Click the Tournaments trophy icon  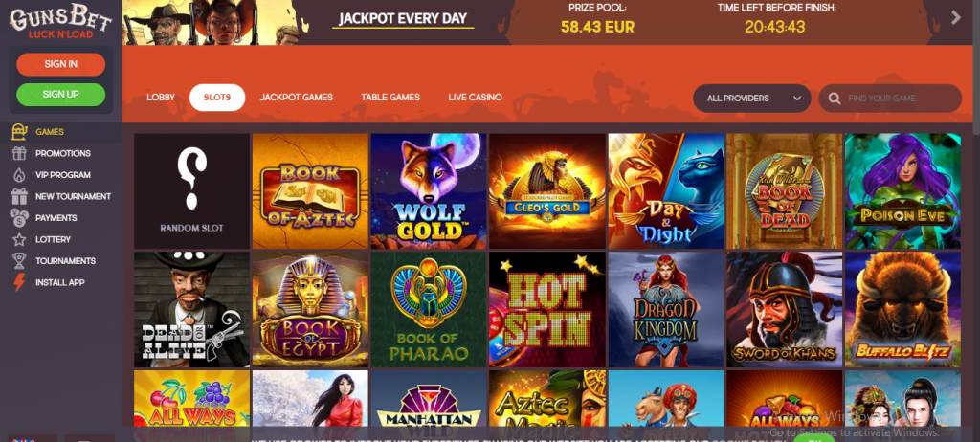pyautogui.click(x=20, y=260)
